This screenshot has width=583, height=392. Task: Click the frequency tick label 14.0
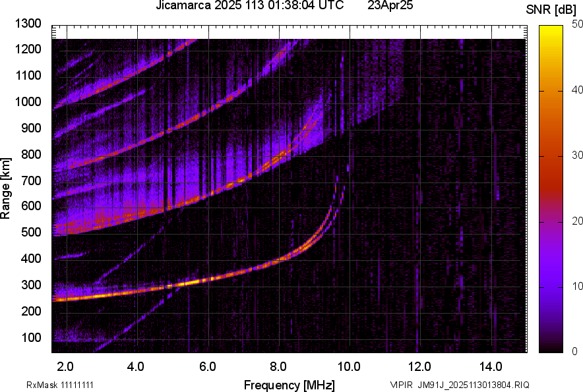(491, 367)
